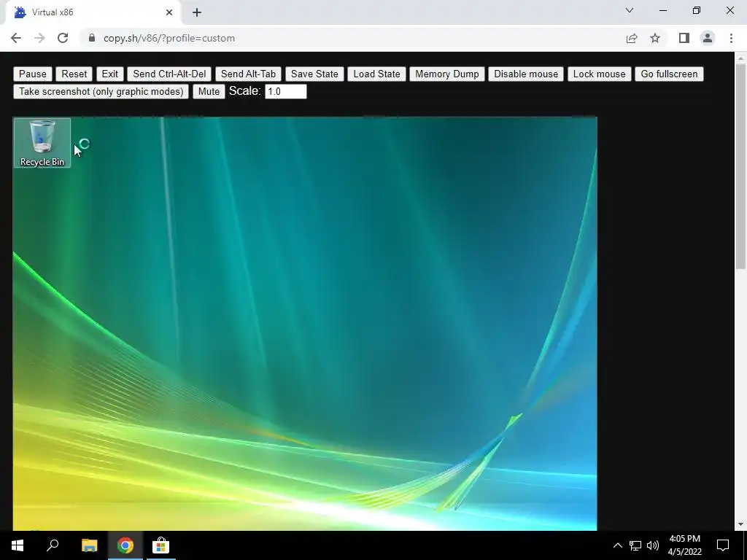Screen dimensions: 747x560
Task: Open the notification center
Action: point(723,545)
